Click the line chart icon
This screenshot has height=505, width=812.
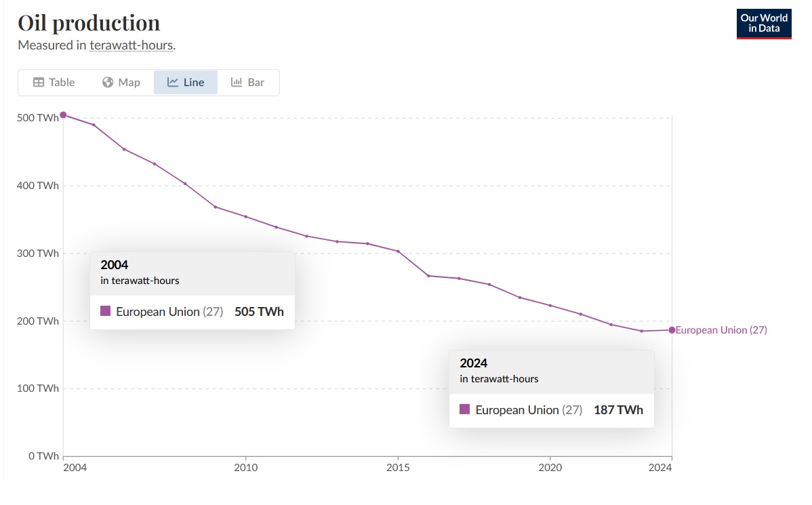[x=172, y=82]
